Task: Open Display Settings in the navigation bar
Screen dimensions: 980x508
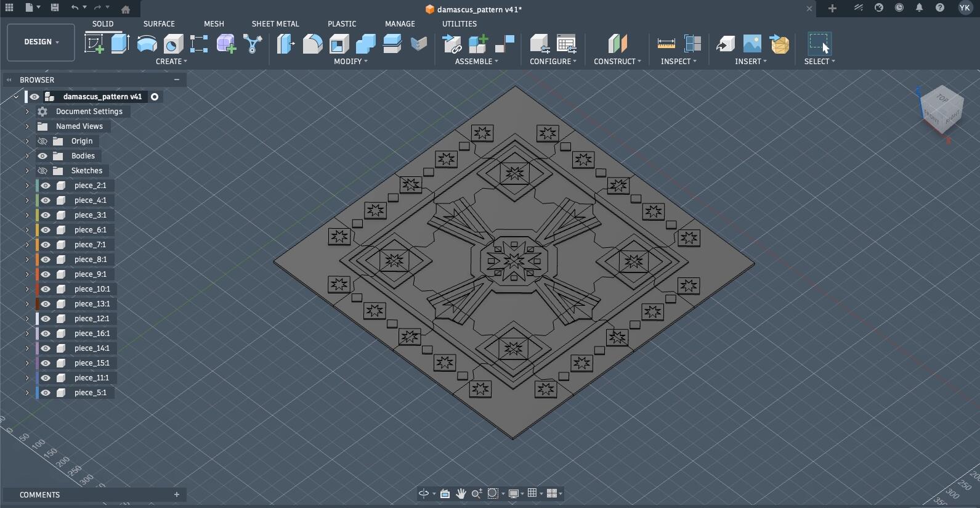Action: (513, 493)
